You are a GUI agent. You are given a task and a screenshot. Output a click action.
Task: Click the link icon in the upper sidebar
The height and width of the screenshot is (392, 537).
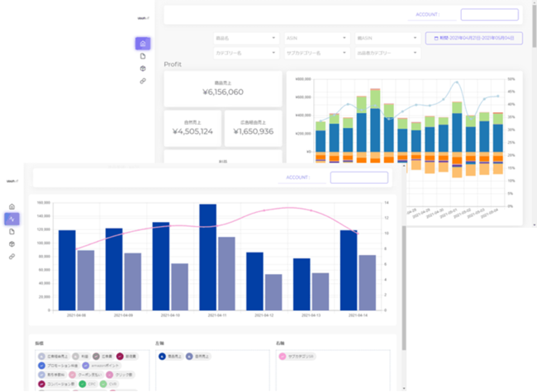coord(143,81)
